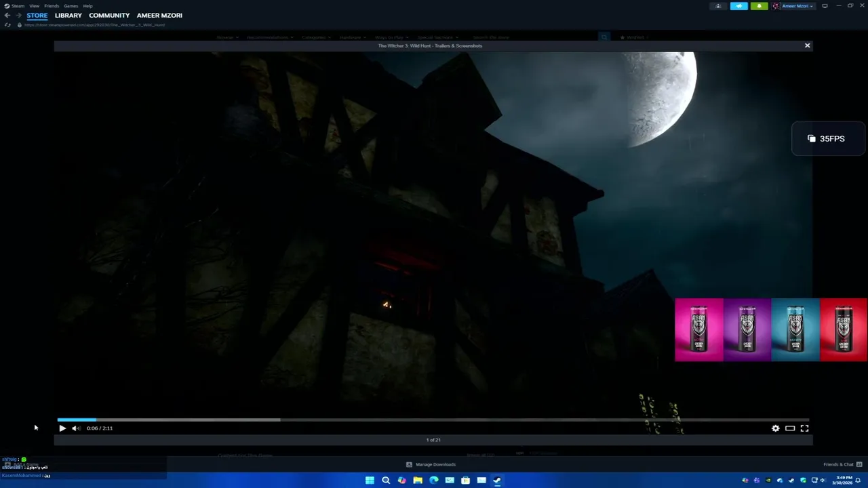The image size is (868, 488).
Task: Enter fullscreen video mode
Action: point(804,428)
